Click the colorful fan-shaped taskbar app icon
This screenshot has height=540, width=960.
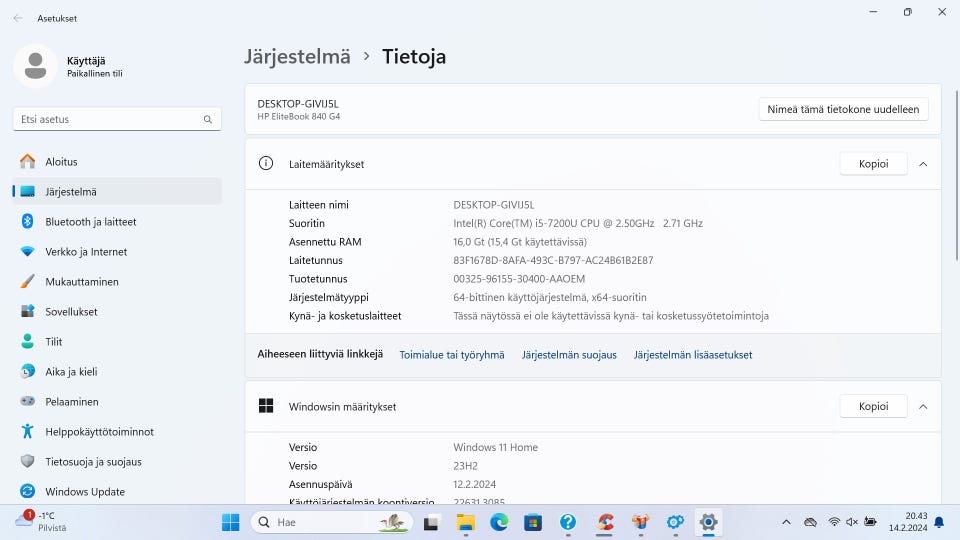[x=640, y=522]
